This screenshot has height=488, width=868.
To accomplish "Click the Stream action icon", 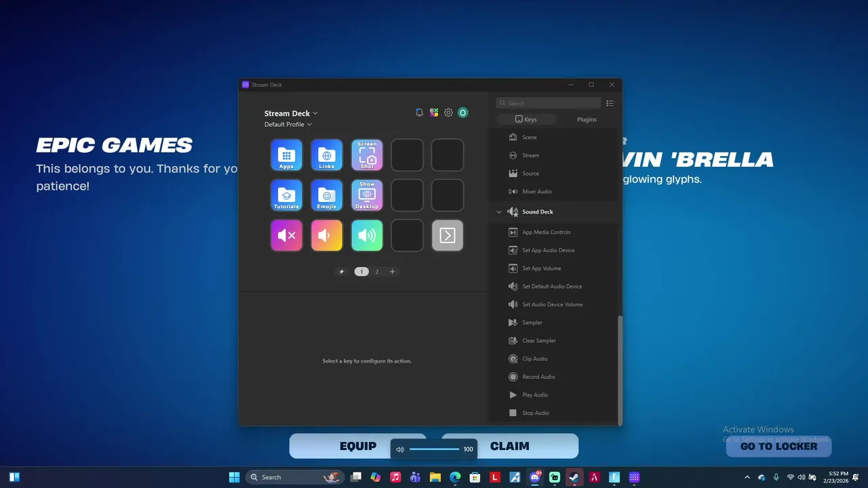I will pos(513,155).
